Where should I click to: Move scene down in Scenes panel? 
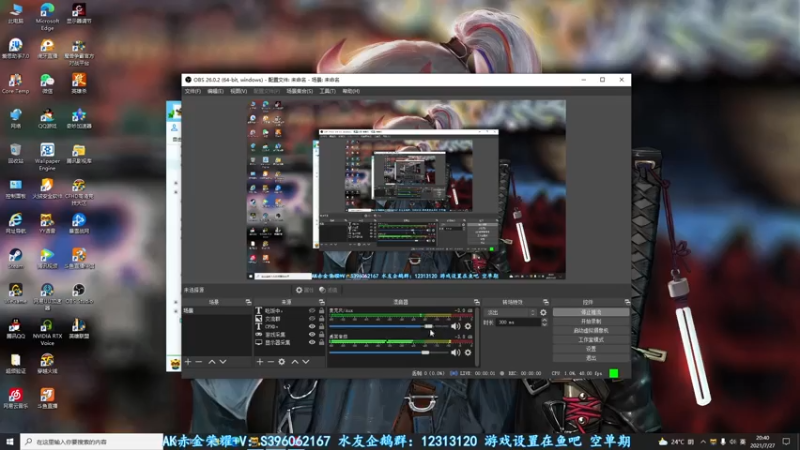[x=223, y=362]
